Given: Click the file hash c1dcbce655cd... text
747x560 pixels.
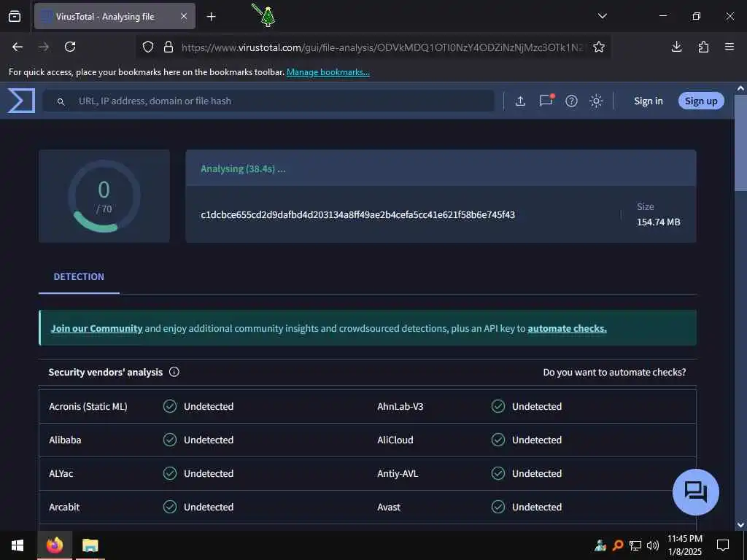Looking at the screenshot, I should pyautogui.click(x=357, y=215).
